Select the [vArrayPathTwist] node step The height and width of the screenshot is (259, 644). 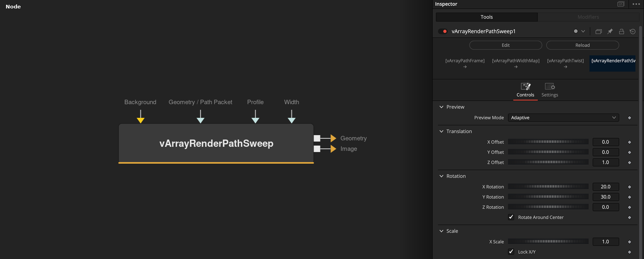(566, 63)
